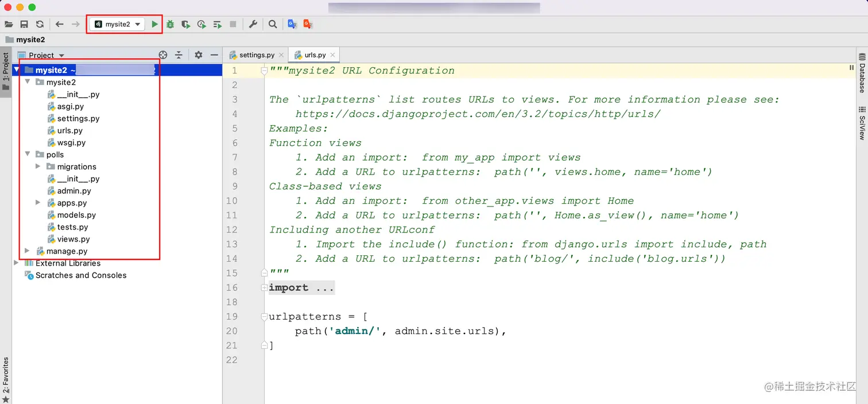Run with coverage shield icon
Image resolution: width=868 pixels, height=404 pixels.
(185, 24)
